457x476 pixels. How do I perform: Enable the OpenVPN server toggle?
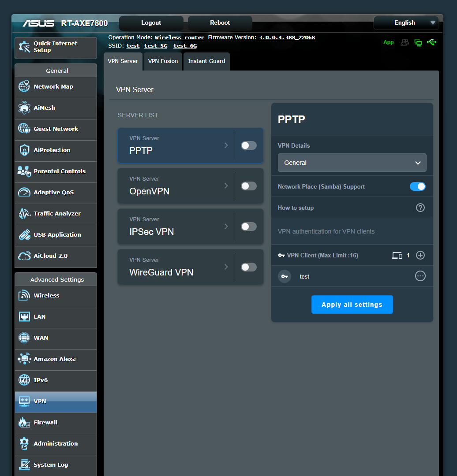tap(248, 186)
